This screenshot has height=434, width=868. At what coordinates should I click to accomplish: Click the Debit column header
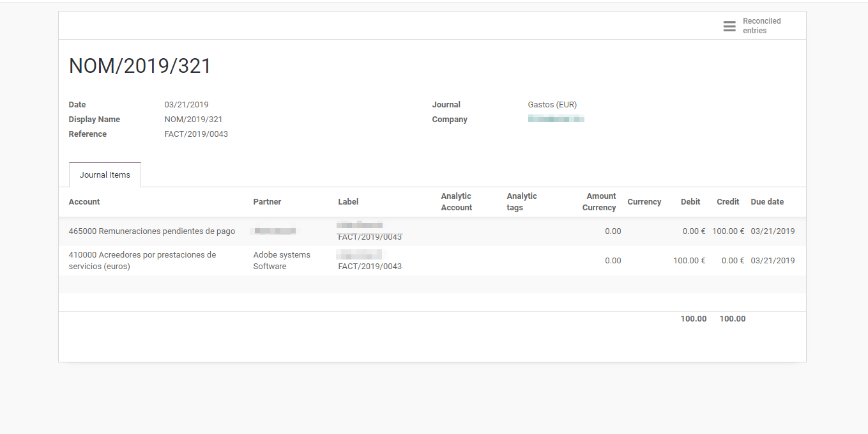[690, 201]
